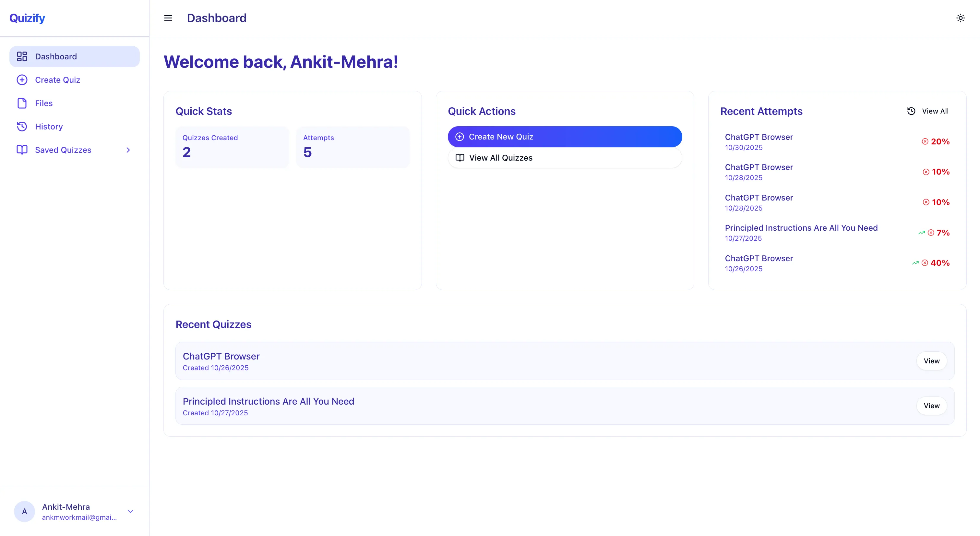Viewport: 980px width, 536px height.
Task: Click the 40% score indicator for ChatGPT Browser
Action: (x=940, y=263)
